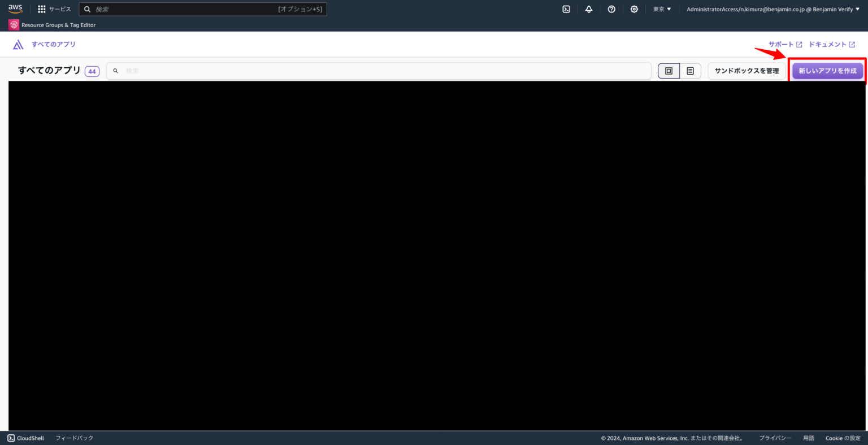Image resolution: width=868 pixels, height=445 pixels.
Task: Open the account settings gear icon
Action: pos(633,8)
